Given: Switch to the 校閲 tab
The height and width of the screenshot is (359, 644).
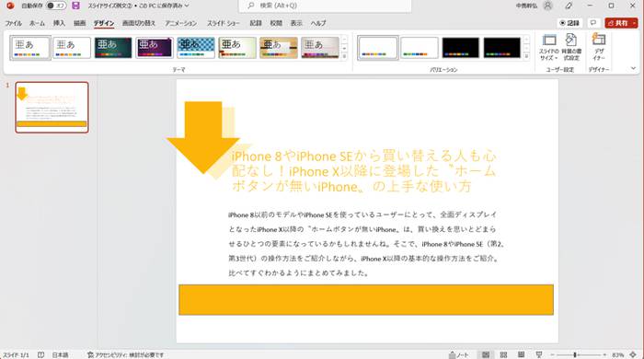Looking at the screenshot, I should [276, 23].
